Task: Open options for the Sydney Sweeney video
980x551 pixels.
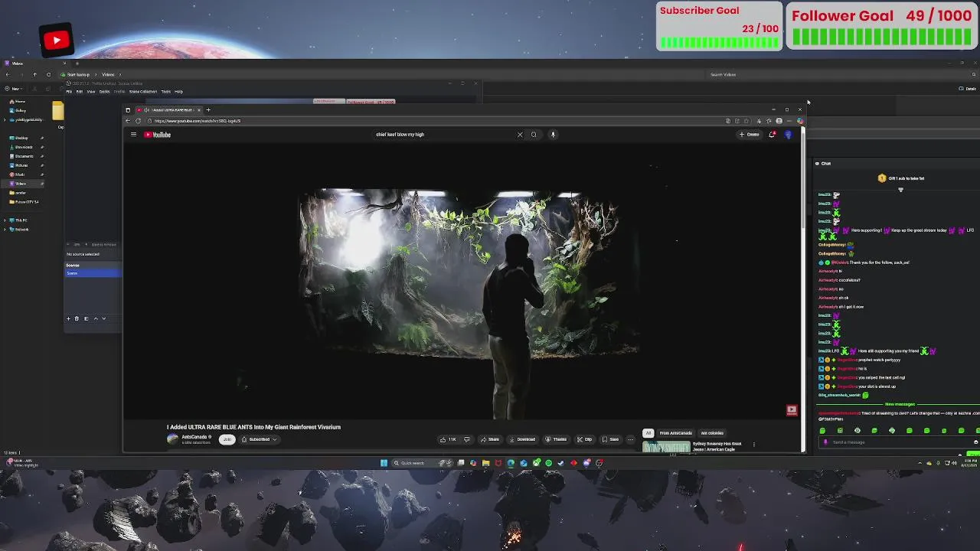Action: coord(753,445)
